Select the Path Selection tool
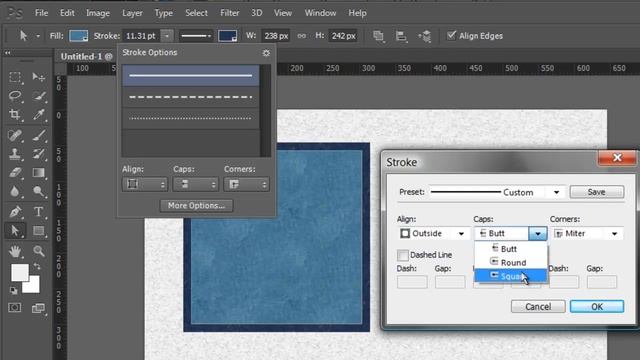 click(x=15, y=231)
